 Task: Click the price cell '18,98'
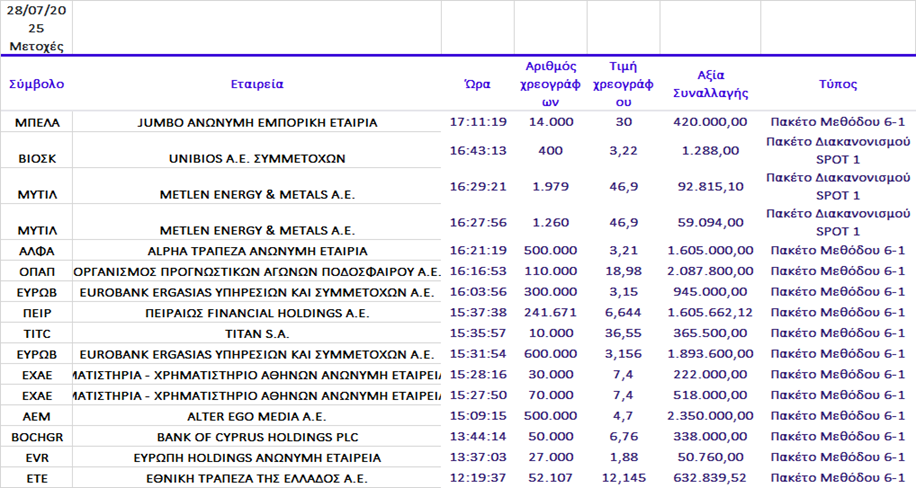623,271
